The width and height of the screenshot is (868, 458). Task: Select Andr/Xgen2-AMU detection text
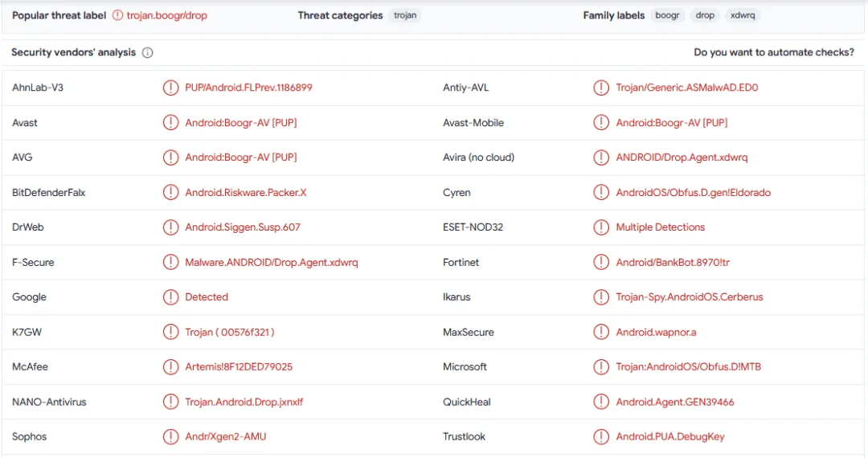point(225,437)
